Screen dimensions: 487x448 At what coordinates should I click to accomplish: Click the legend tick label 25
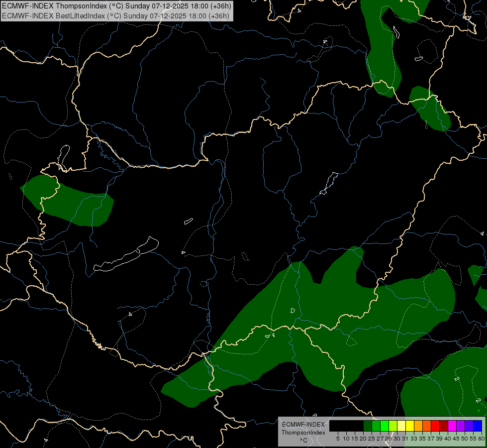(x=372, y=439)
